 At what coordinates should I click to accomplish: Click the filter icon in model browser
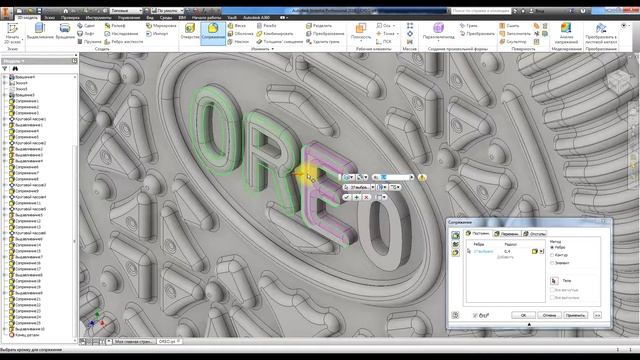(x=5, y=69)
